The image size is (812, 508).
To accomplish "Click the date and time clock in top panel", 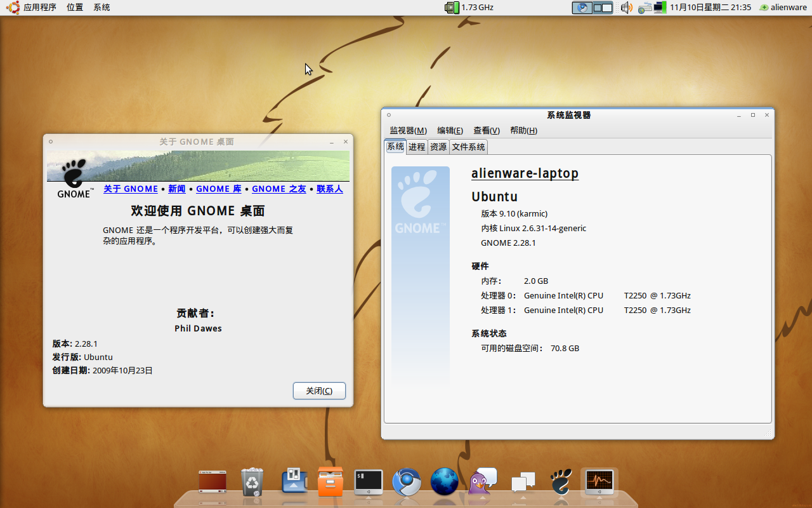I will (x=710, y=8).
